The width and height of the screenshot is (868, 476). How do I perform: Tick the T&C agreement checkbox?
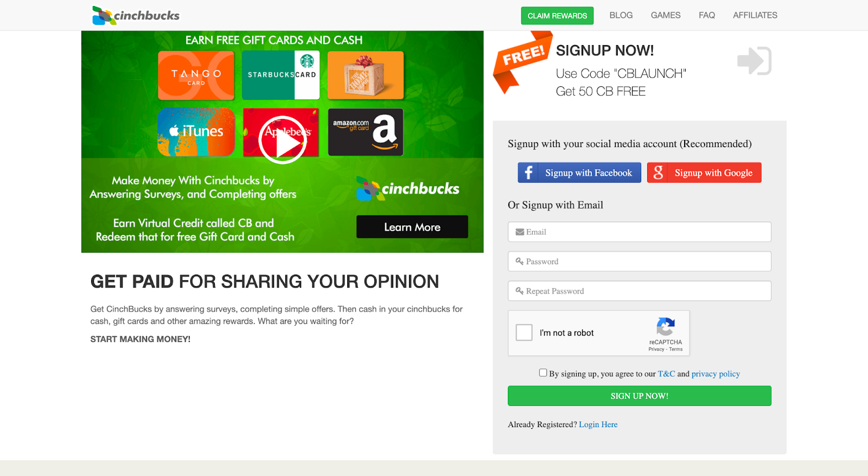click(x=543, y=372)
